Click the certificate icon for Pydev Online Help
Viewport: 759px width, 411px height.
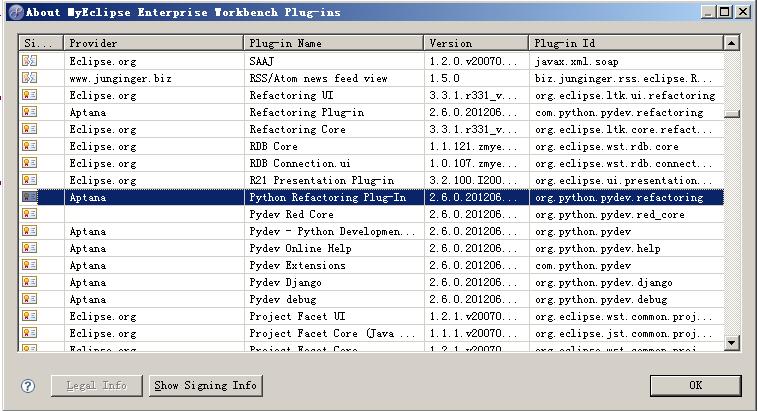(29, 247)
